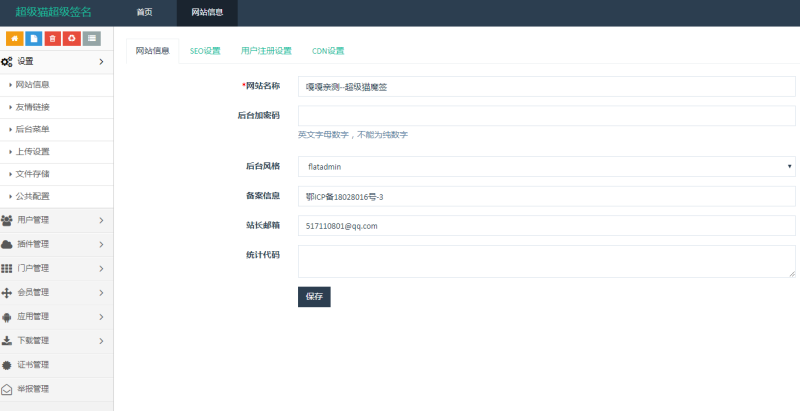Open the 后台风格 flatadmin dropdown
This screenshot has height=411, width=800.
tap(546, 166)
